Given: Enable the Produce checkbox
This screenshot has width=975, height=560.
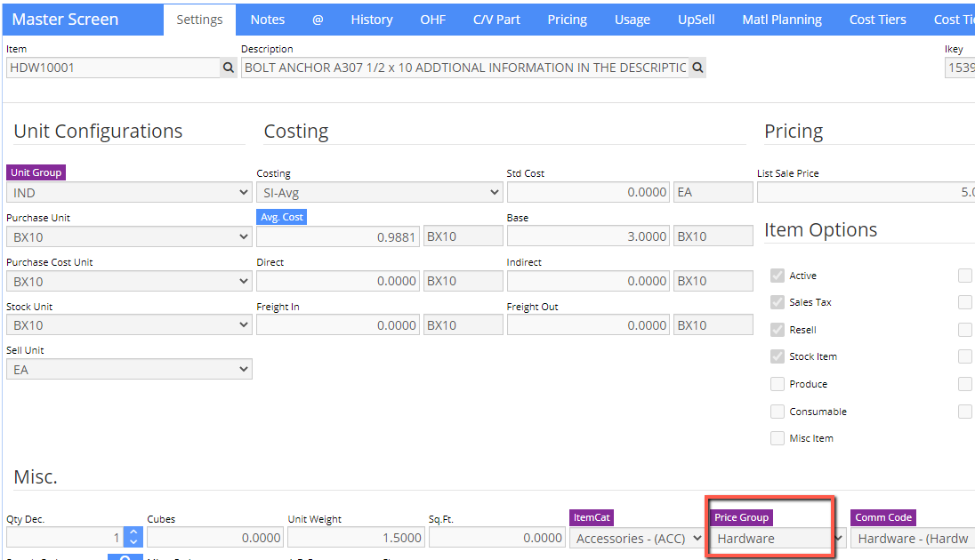Looking at the screenshot, I should 778,384.
